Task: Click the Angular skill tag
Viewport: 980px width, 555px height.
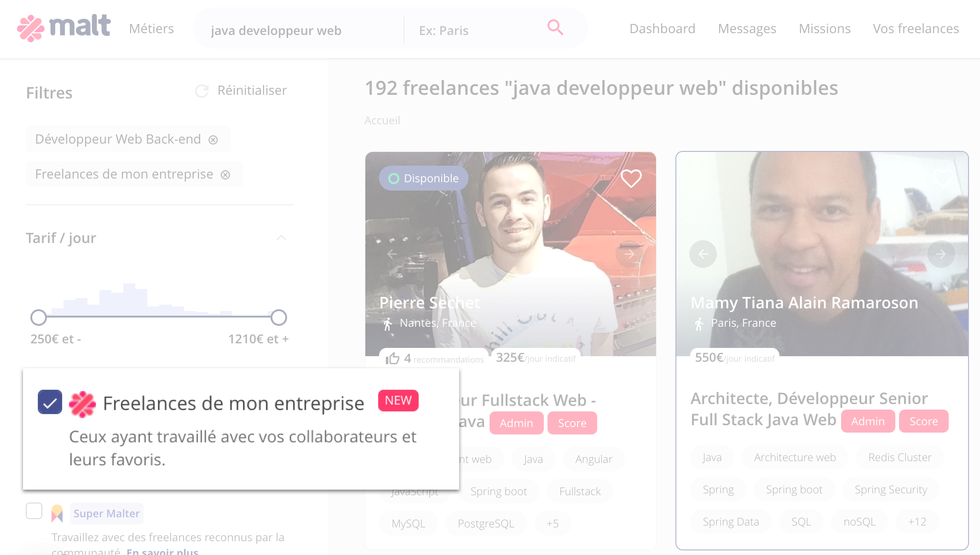Action: click(594, 459)
